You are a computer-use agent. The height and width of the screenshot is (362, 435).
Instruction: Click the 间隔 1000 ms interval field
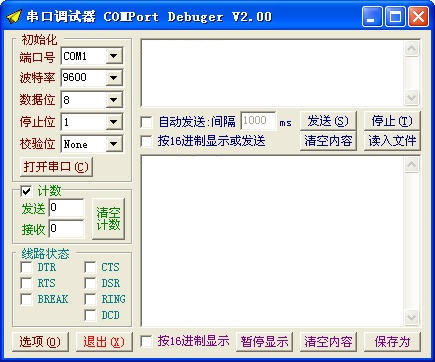pyautogui.click(x=258, y=121)
